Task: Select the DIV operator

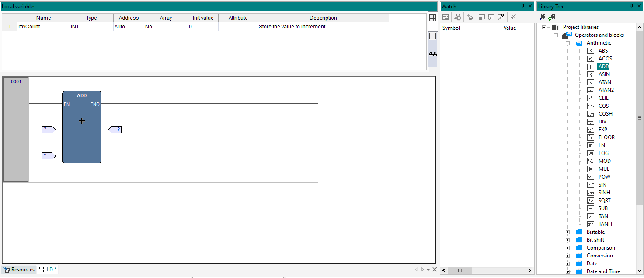Action: click(602, 122)
